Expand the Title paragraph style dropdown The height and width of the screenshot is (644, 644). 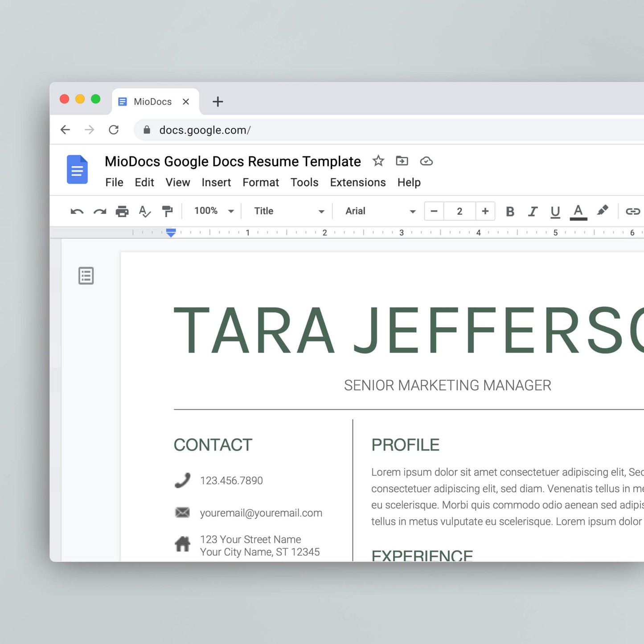point(289,211)
